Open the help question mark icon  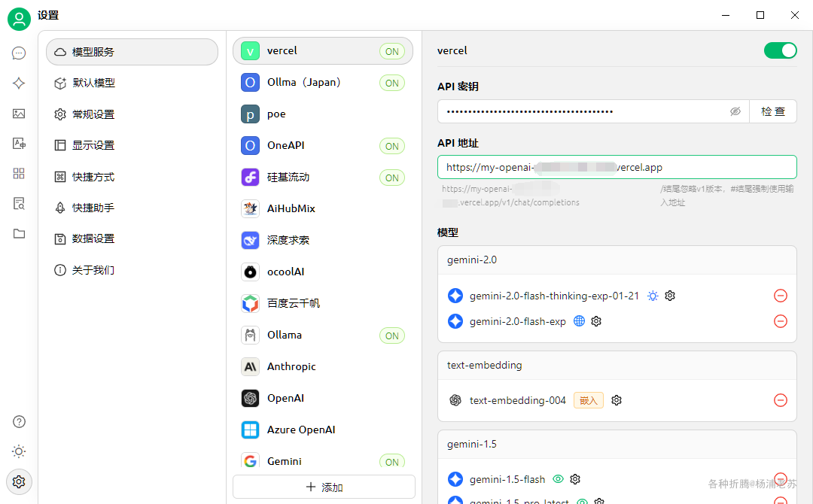coord(19,422)
